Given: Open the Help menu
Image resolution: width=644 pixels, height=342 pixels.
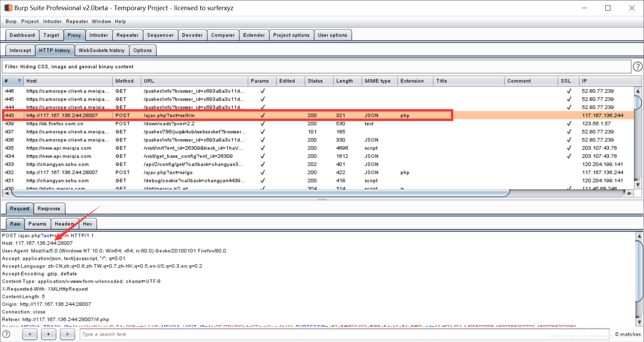Looking at the screenshot, I should [120, 21].
